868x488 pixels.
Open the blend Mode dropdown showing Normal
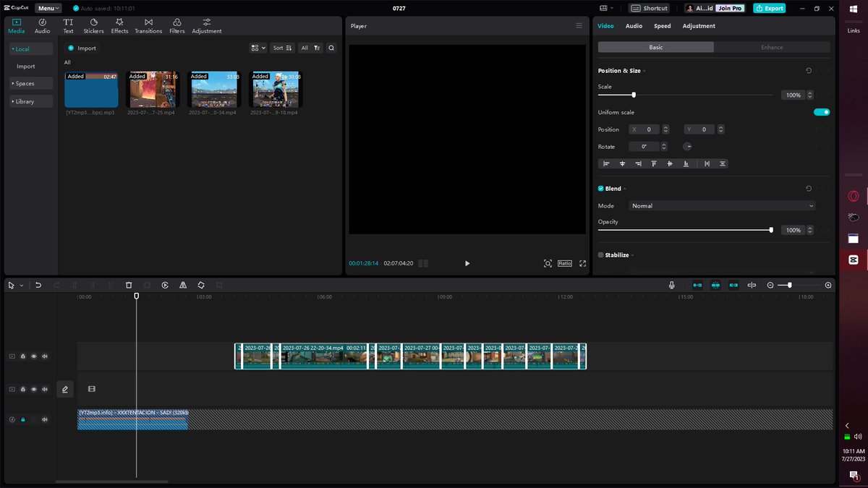pyautogui.click(x=722, y=206)
